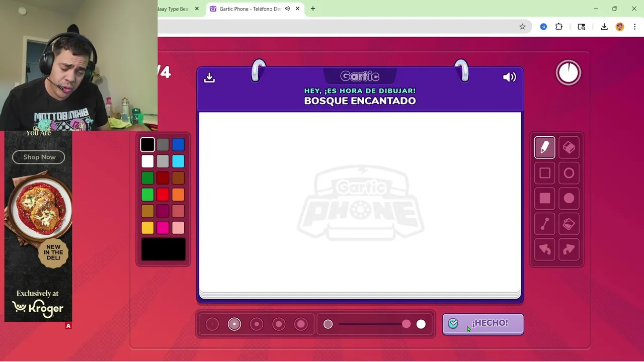Screen dimensions: 644x362
Task: Select the empty rectangle shape tool
Action: pyautogui.click(x=545, y=173)
